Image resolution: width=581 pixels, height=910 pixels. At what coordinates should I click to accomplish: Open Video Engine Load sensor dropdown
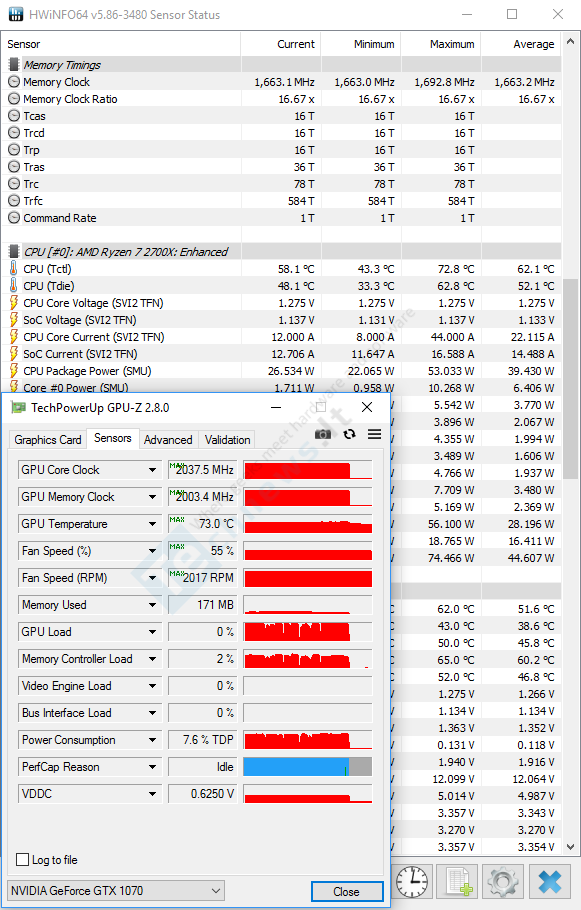tap(152, 686)
